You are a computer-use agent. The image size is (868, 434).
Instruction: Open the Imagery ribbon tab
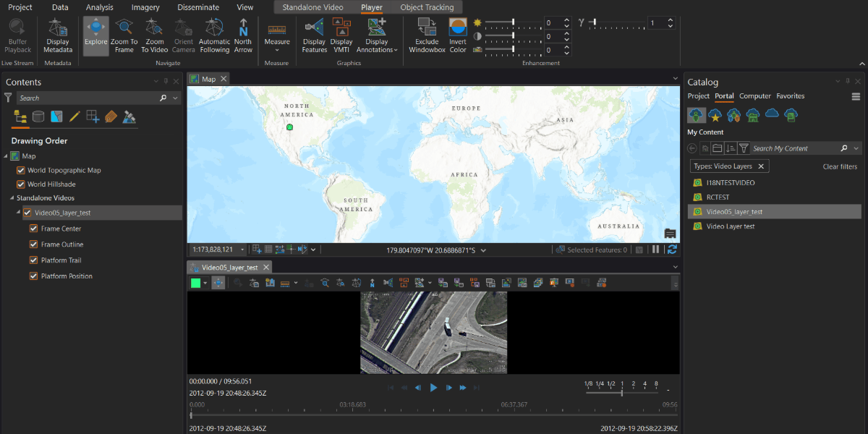(145, 7)
